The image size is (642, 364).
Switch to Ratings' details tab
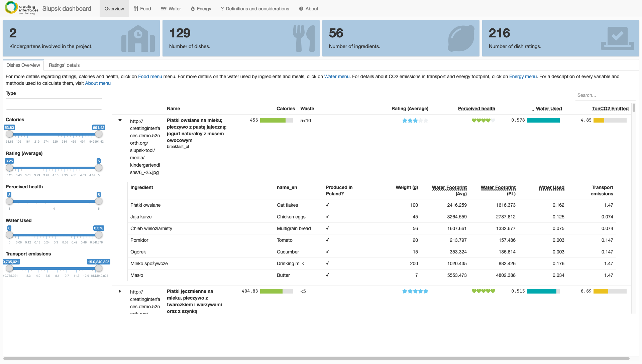click(64, 65)
